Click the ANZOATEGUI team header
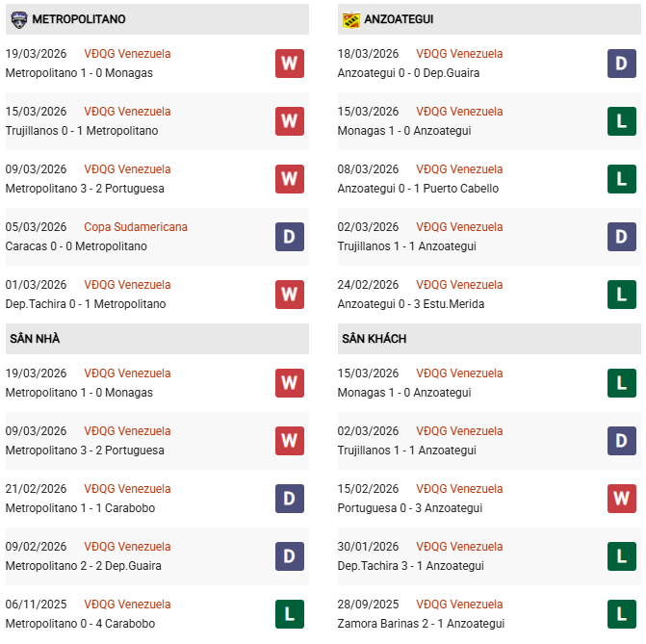 tap(399, 19)
